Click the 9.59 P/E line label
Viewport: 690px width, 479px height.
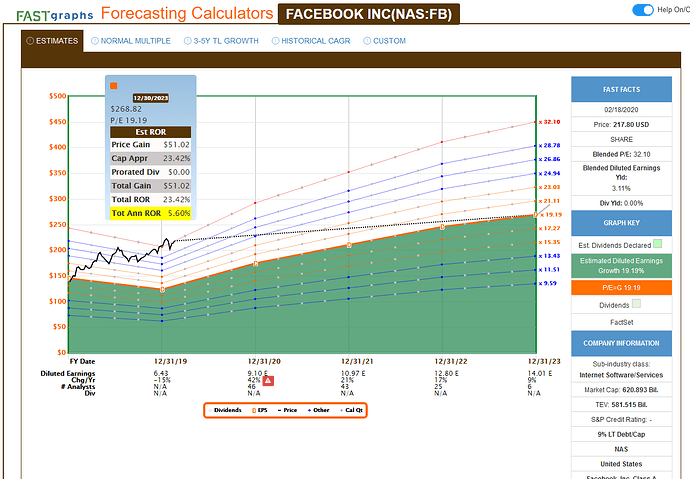pyautogui.click(x=547, y=283)
